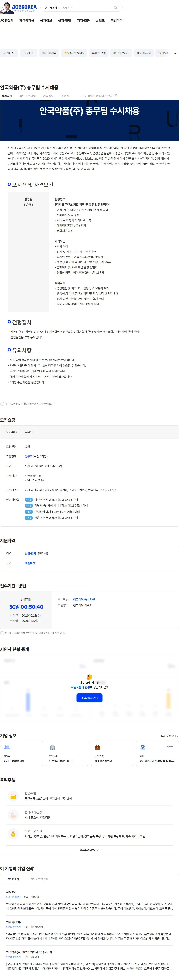Click the 기업구분 building icon
The image size is (179, 980).
[52, 747]
